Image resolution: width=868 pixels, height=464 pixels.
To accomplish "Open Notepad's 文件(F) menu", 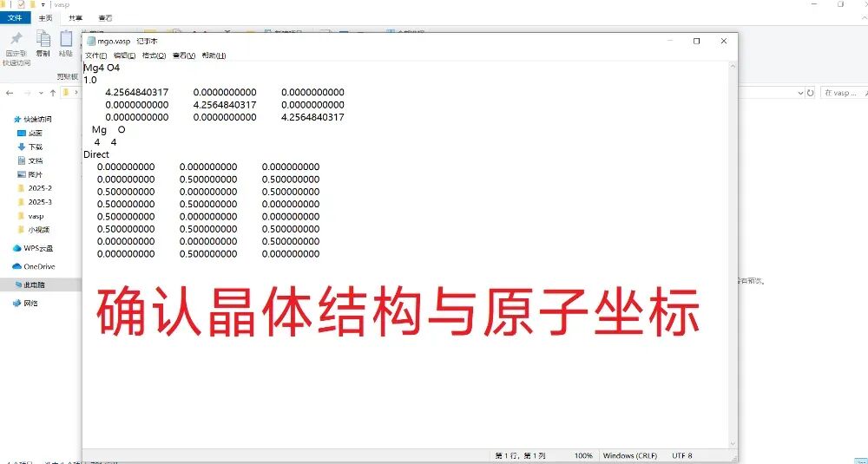I will click(95, 56).
